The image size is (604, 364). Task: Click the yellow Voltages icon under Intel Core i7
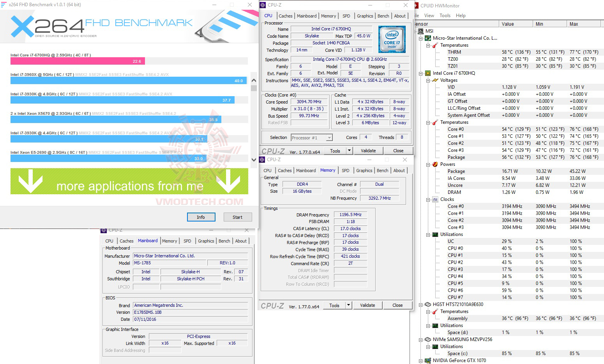[x=435, y=80]
